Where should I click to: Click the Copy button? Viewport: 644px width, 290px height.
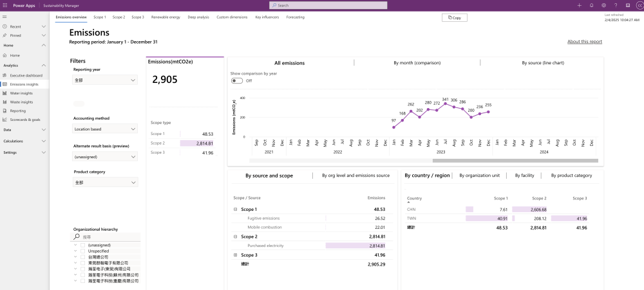click(x=455, y=18)
